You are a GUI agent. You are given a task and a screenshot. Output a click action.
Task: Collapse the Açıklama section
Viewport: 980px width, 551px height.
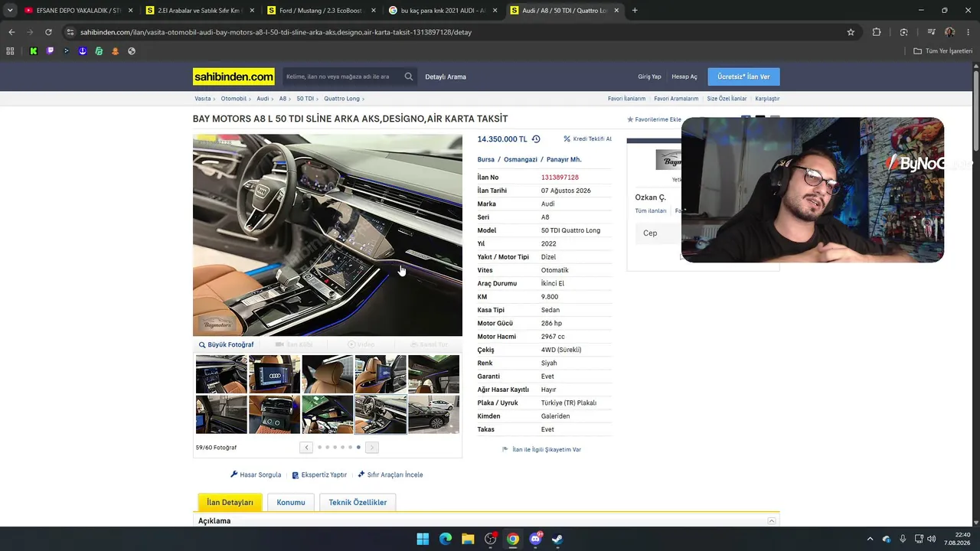(x=772, y=521)
